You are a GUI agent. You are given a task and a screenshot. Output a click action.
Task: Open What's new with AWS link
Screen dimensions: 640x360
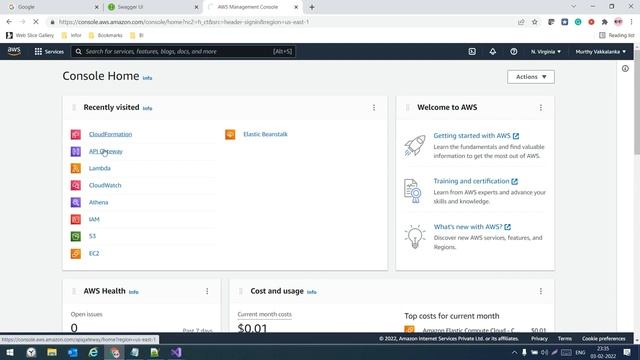click(x=472, y=227)
